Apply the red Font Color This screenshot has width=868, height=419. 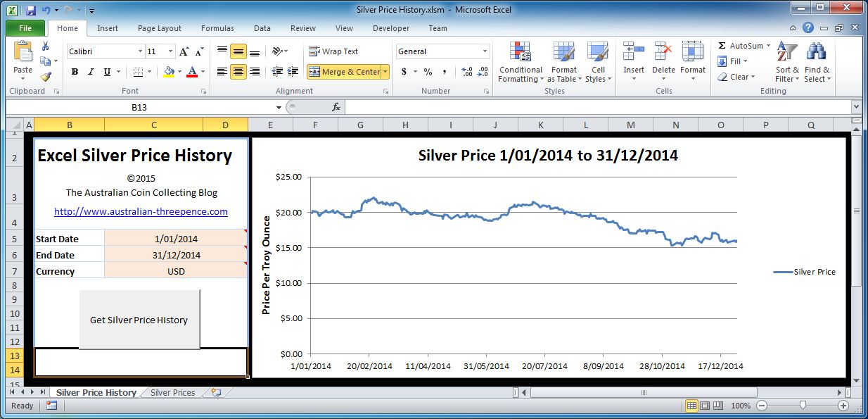(192, 72)
